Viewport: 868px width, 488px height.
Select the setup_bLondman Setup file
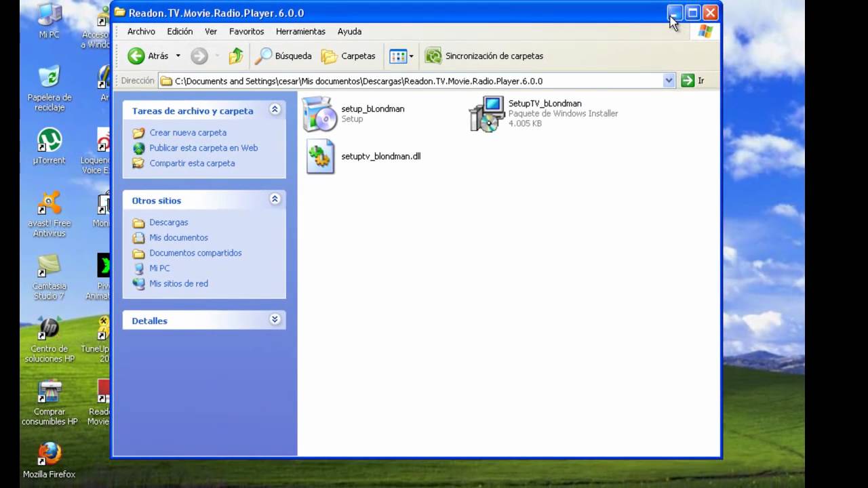[x=354, y=114]
